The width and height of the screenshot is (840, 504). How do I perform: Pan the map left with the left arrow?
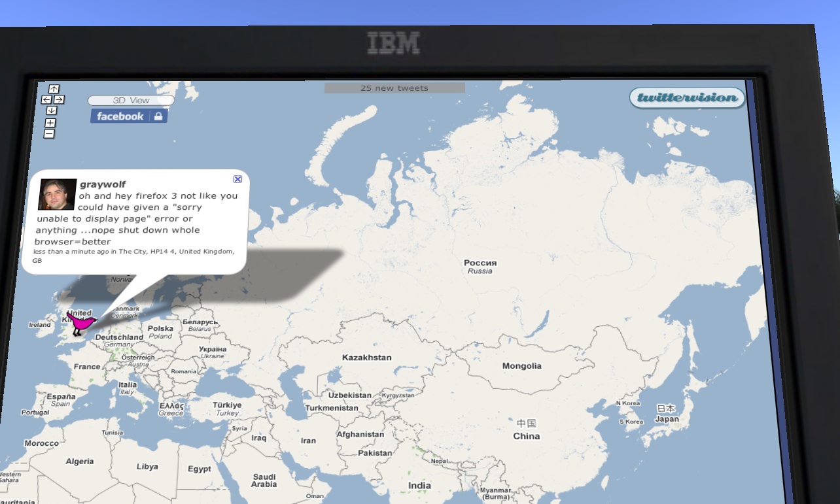(46, 99)
